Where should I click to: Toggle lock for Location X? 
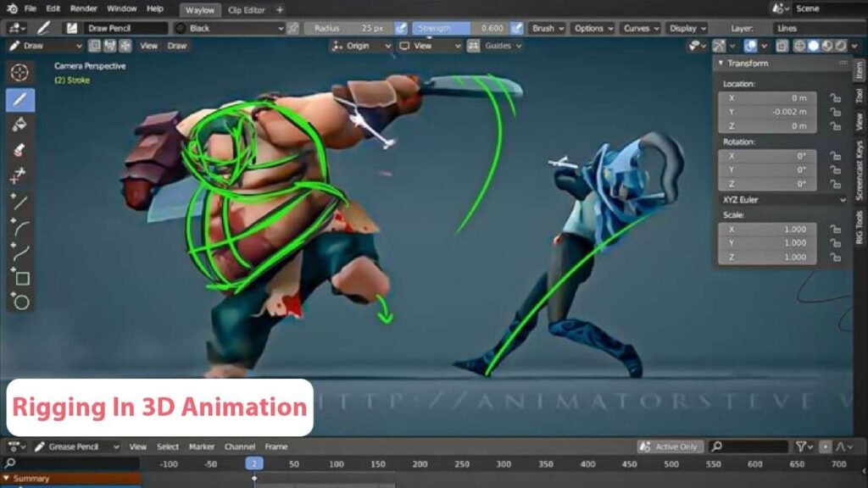pos(835,98)
